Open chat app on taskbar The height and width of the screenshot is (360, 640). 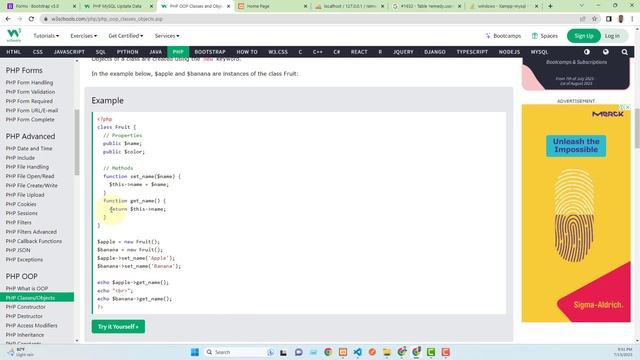click(x=299, y=352)
